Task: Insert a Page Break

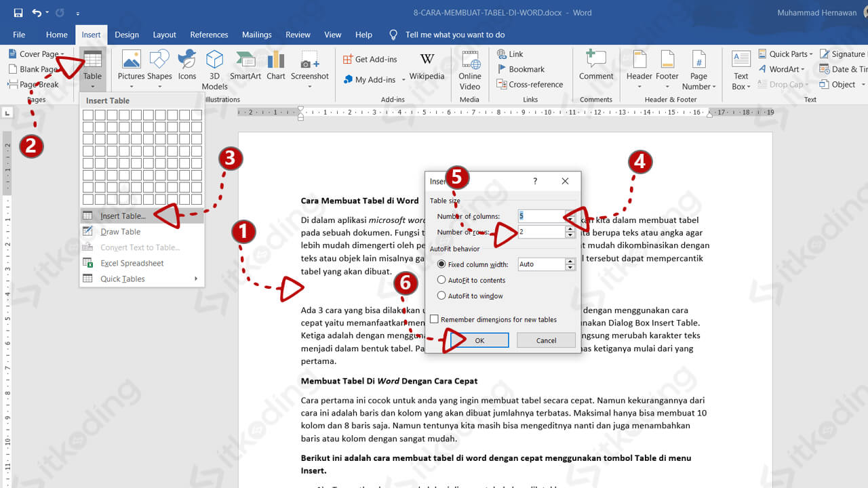Action: [x=33, y=85]
